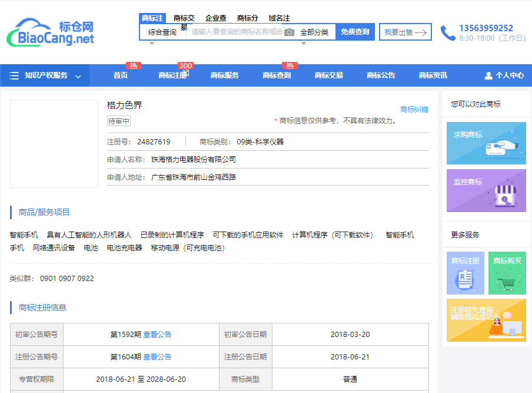Click the item 具有人工智能的人形机器人
This screenshot has height=393, width=532.
89,235
